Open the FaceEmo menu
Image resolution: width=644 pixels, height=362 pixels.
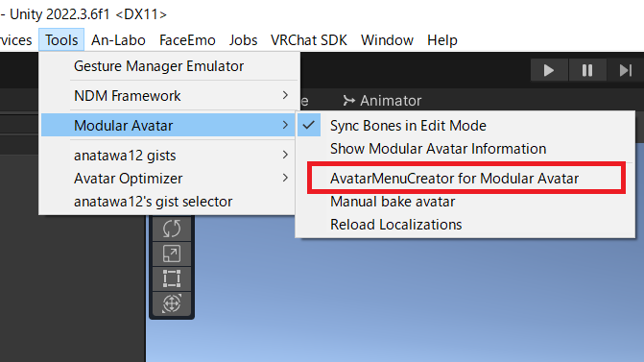(187, 40)
